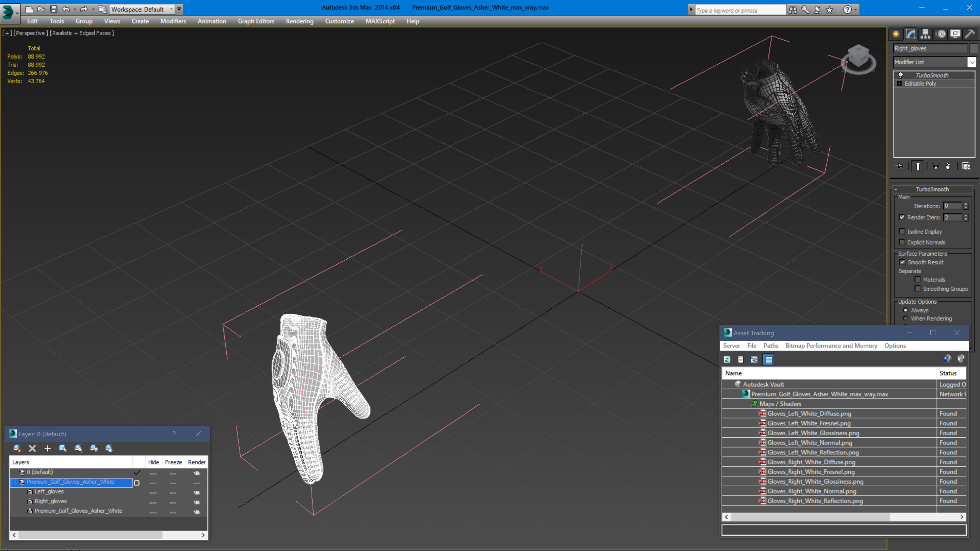Screen dimensions: 980x551
Task: Open the Workspace Default dropdown
Action: click(171, 9)
